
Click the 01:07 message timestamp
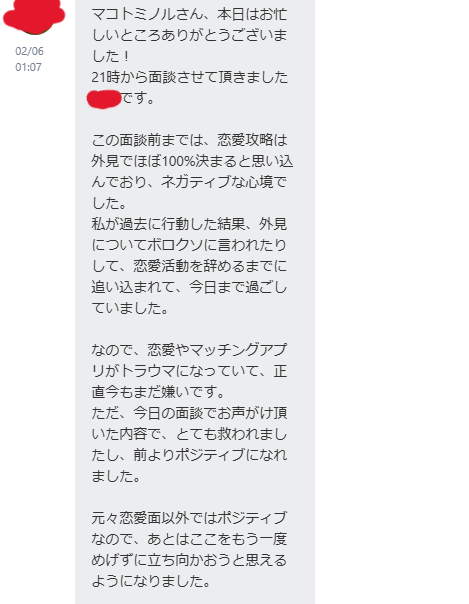28,67
